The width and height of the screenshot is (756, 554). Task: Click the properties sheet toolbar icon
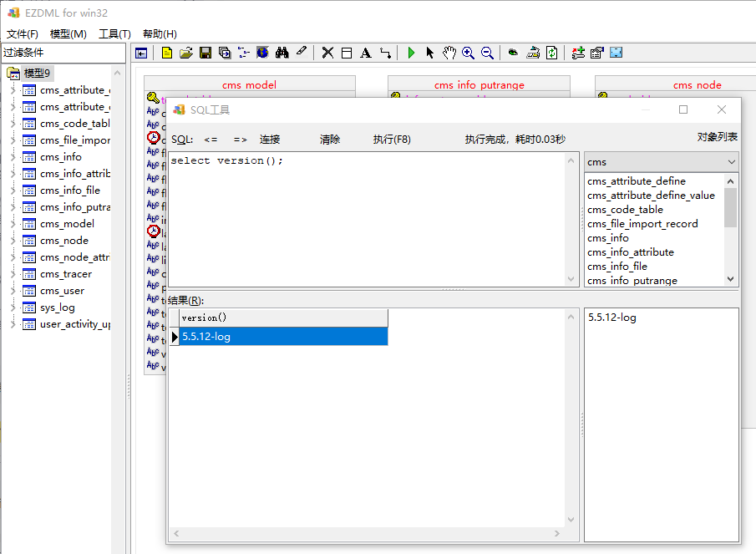[597, 53]
